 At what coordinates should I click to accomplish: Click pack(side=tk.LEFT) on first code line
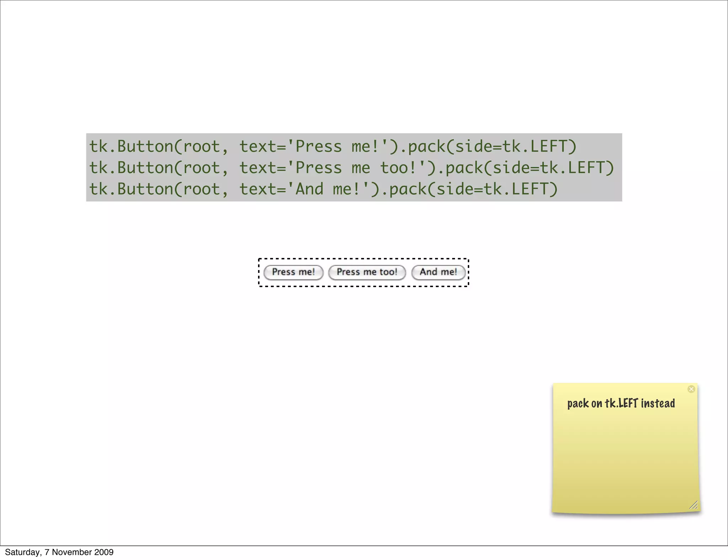point(492,146)
